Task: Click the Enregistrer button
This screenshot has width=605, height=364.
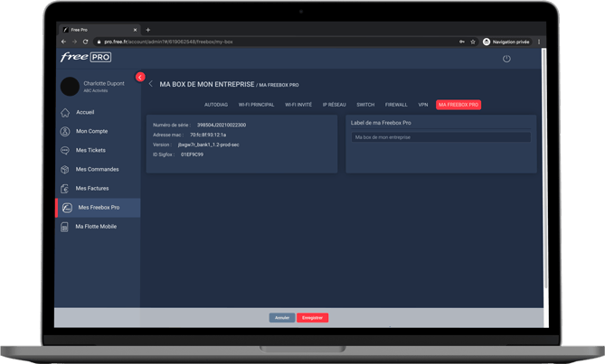Action: pyautogui.click(x=313, y=318)
